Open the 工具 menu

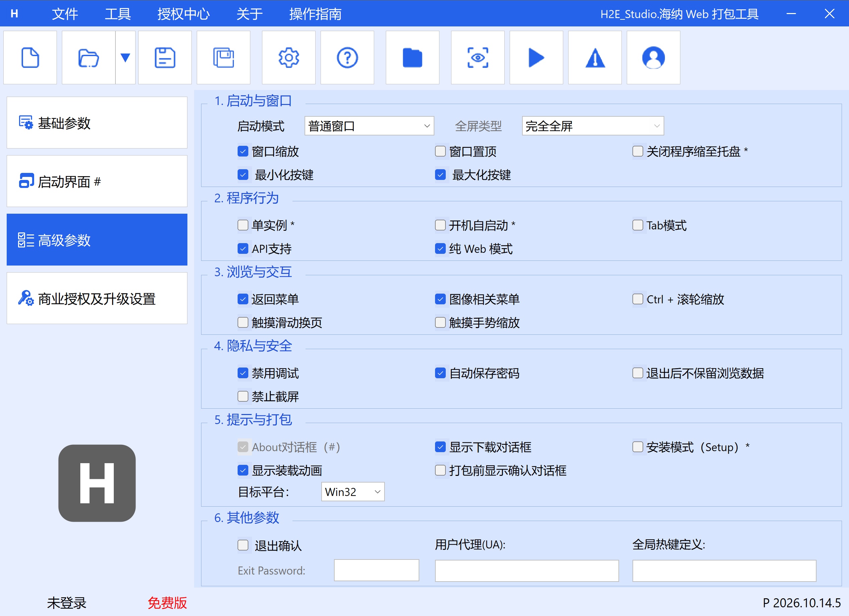tap(117, 14)
